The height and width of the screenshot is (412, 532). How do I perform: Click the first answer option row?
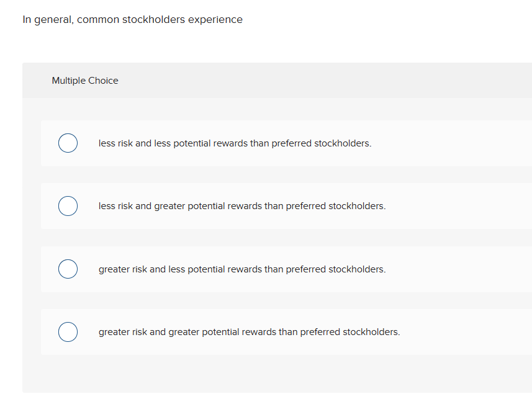click(248, 143)
